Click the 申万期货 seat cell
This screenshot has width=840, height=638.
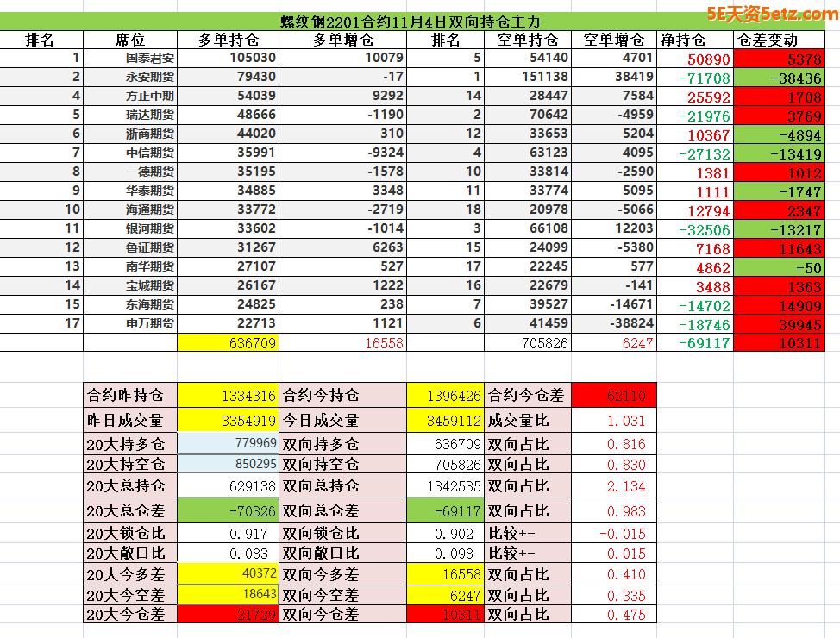pos(130,323)
